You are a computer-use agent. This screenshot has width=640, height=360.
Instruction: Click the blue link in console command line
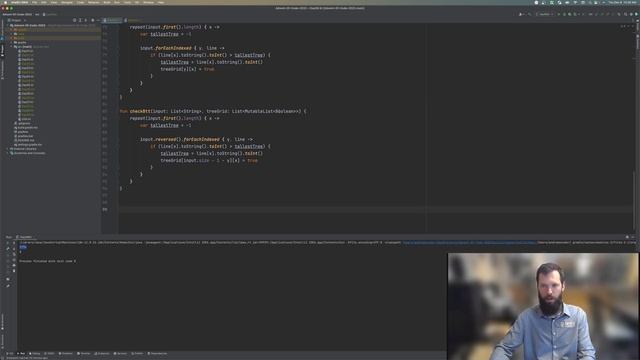(469, 242)
